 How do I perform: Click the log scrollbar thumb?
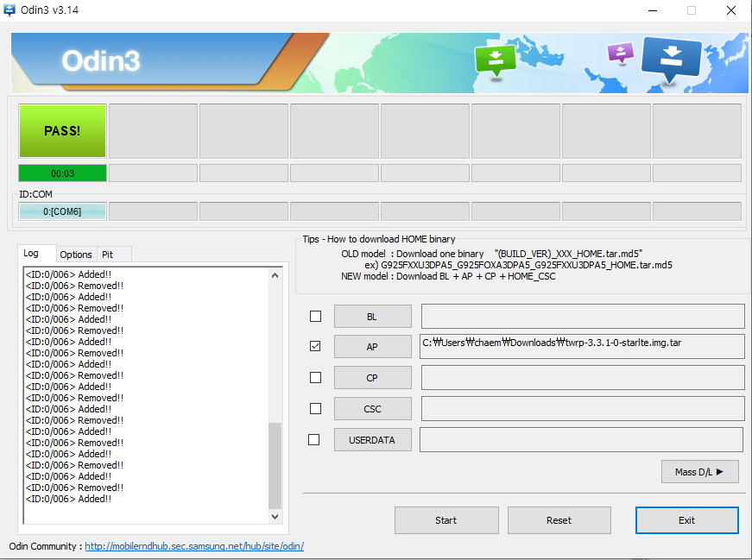(275, 466)
